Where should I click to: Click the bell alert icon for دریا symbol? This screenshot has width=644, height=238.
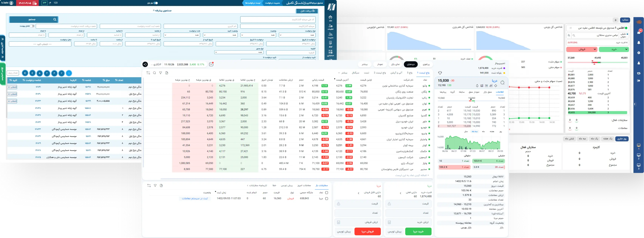click(x=477, y=86)
